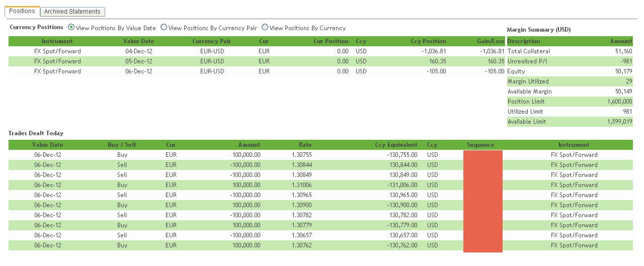
Task: Select the 04-Dec-12 currency position row
Action: pyautogui.click(x=139, y=51)
